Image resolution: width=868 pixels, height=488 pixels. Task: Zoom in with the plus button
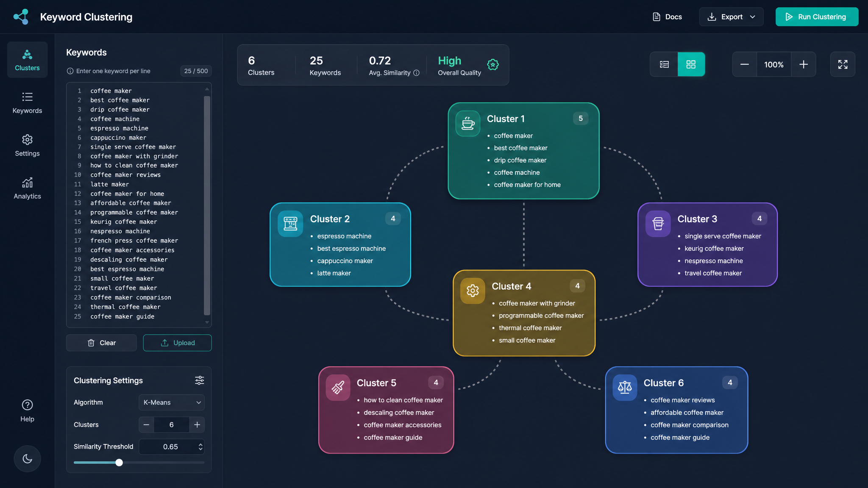pyautogui.click(x=803, y=64)
